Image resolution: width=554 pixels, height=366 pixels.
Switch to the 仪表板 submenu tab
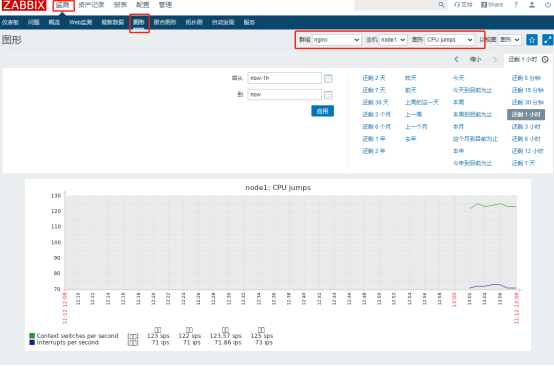10,22
